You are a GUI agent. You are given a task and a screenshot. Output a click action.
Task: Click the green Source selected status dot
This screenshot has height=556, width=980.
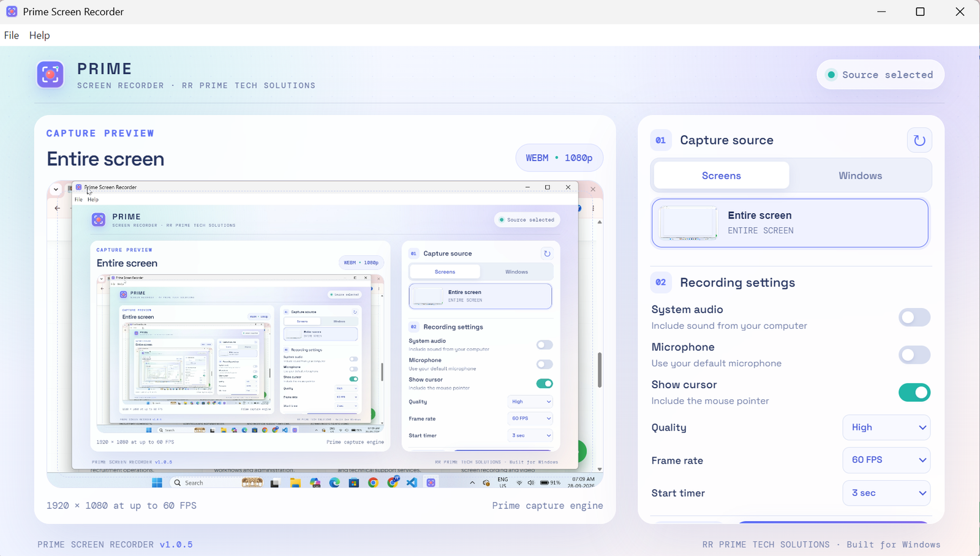point(831,75)
